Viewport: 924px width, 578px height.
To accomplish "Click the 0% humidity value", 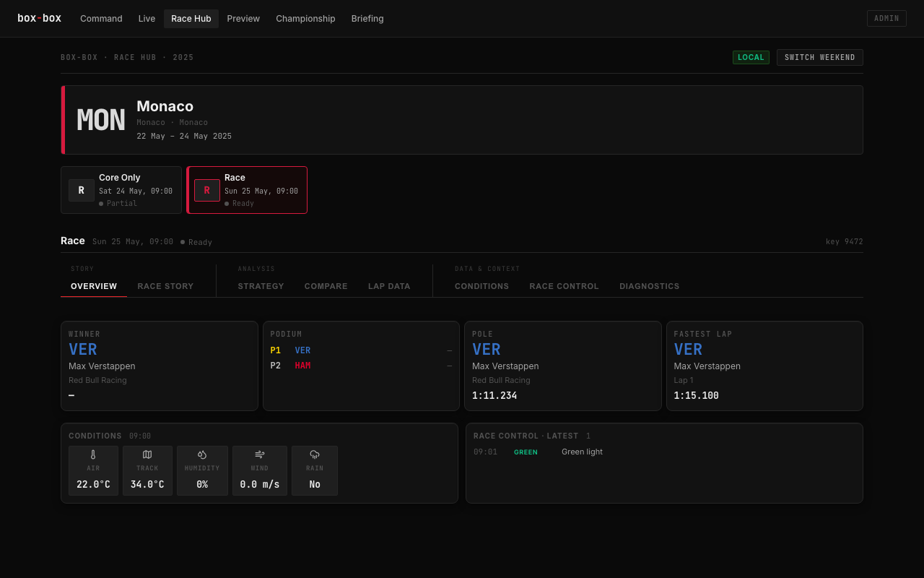I will point(202,484).
